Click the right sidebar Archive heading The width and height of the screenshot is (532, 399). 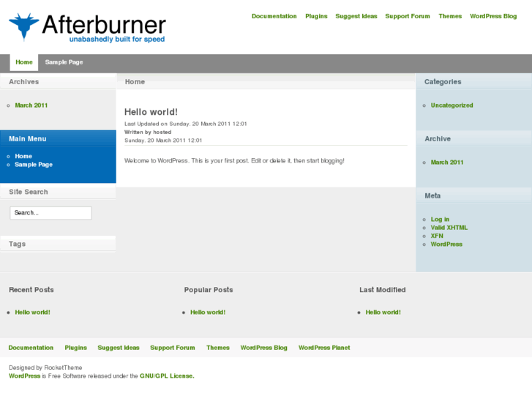coord(438,139)
